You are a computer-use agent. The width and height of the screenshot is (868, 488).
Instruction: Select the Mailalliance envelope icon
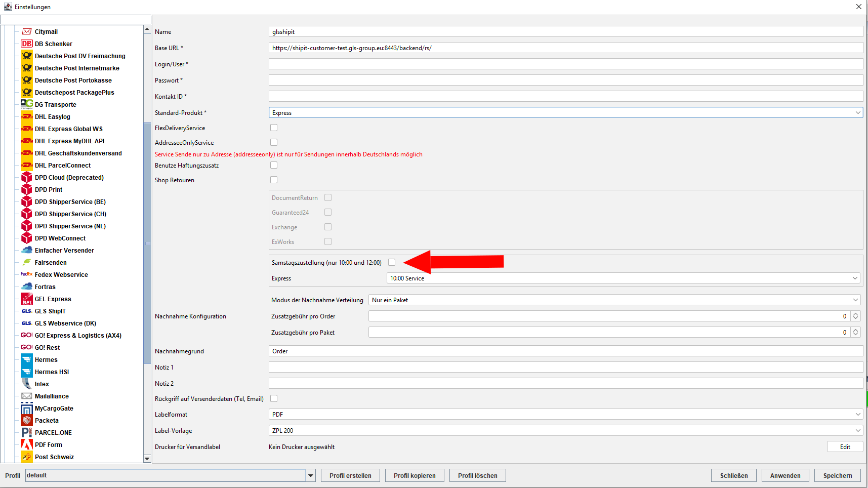pos(27,396)
